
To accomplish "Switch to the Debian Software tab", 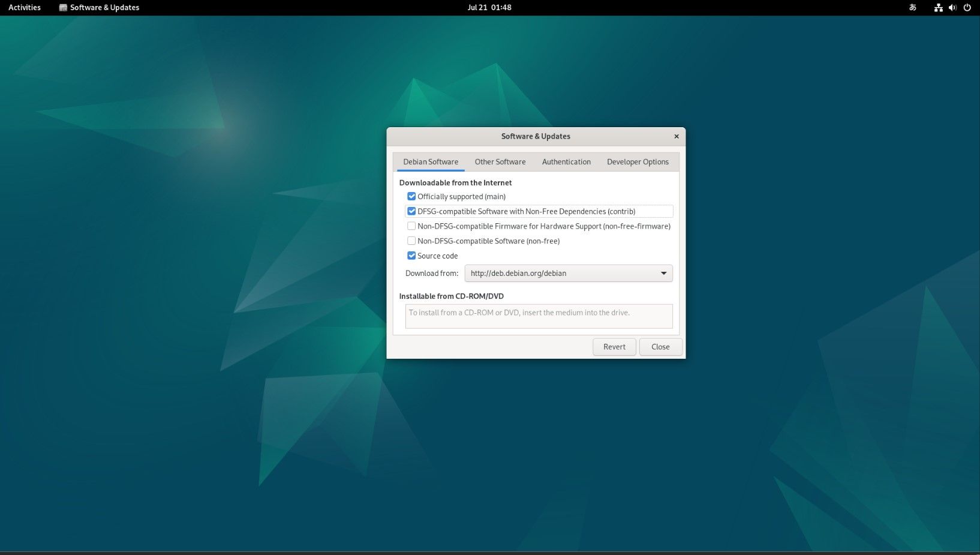I will click(x=430, y=161).
